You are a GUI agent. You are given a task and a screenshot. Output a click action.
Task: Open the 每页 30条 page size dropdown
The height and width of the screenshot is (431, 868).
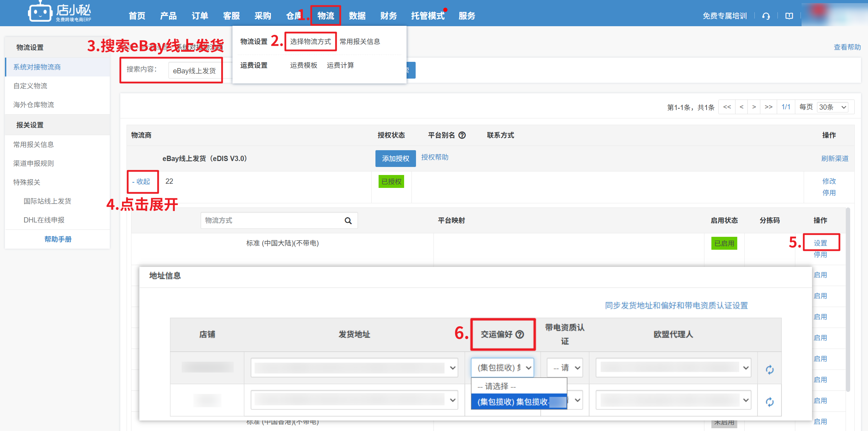pyautogui.click(x=833, y=107)
